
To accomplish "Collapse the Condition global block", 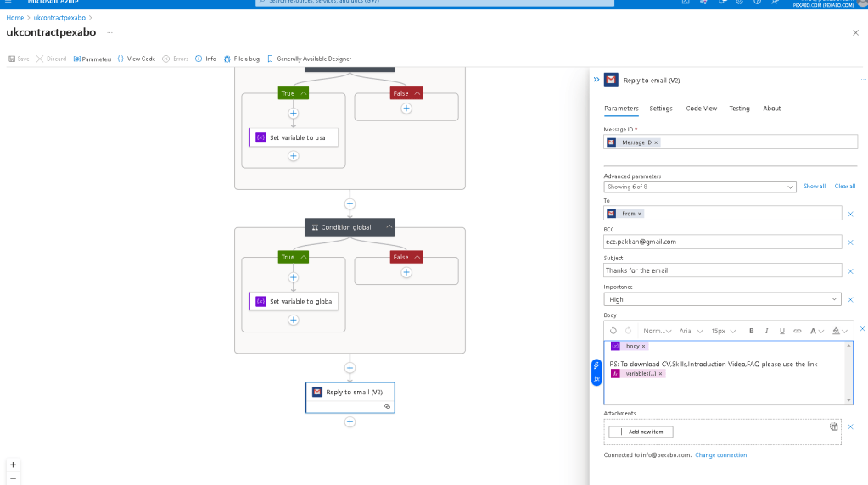I will 389,226.
